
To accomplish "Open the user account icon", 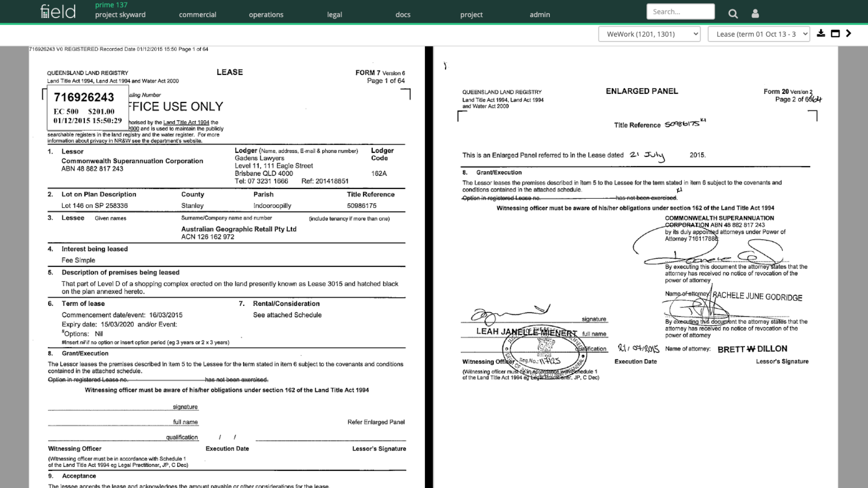I will 755,14.
